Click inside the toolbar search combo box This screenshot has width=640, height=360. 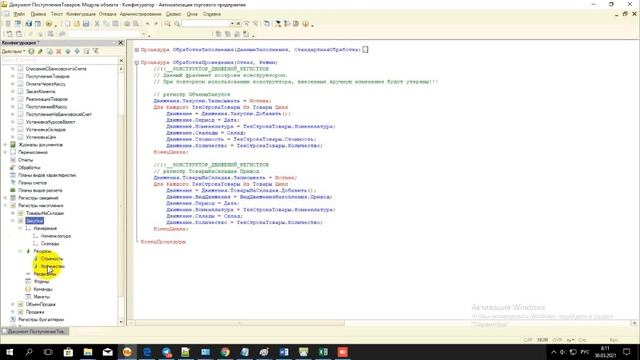click(205, 24)
